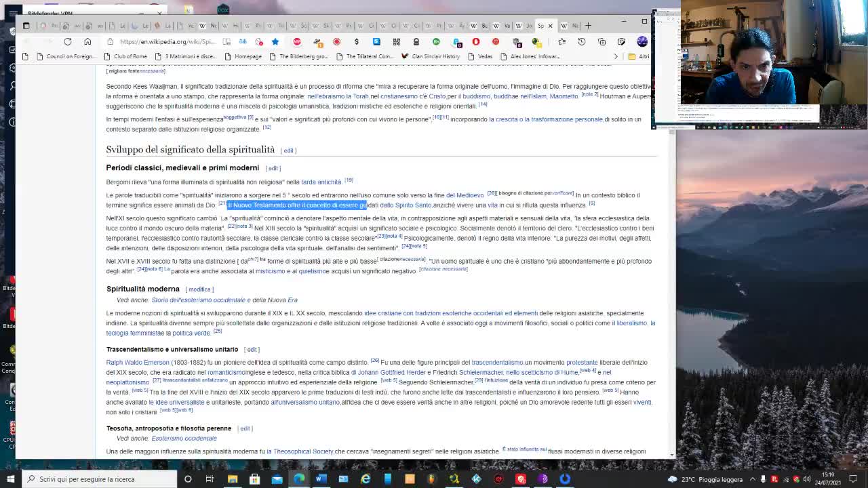Go to browser home page
868x488 pixels.
(x=87, y=41)
